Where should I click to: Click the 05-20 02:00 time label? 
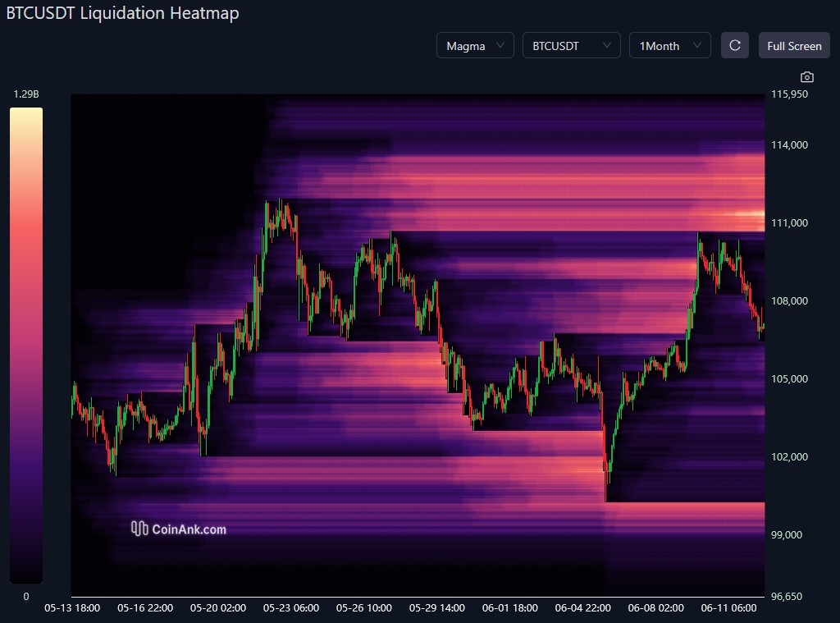[x=218, y=608]
